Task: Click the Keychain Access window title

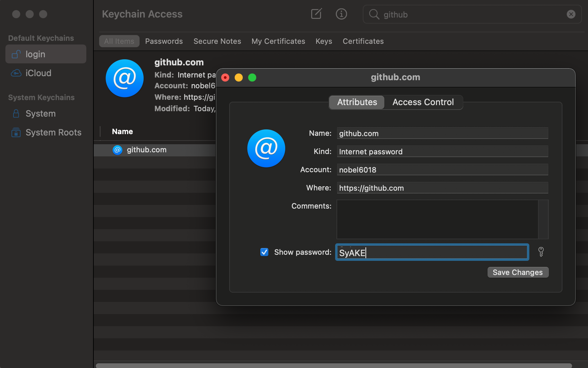Action: [142, 14]
